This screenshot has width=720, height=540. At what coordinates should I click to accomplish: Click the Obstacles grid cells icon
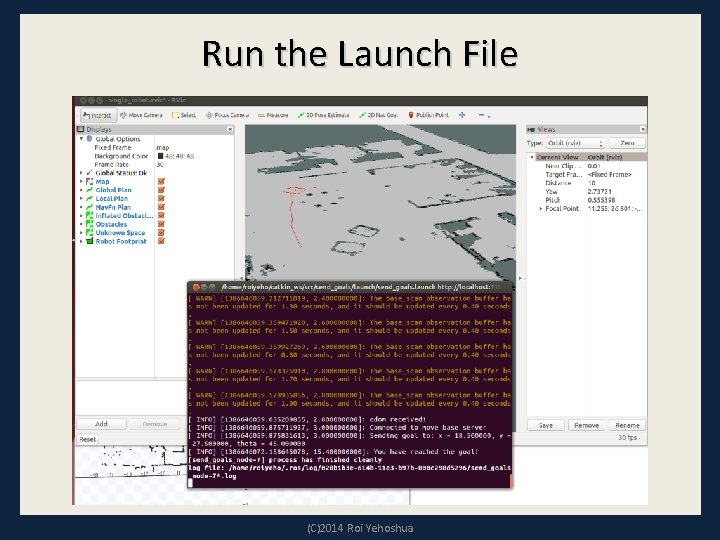tap(90, 224)
